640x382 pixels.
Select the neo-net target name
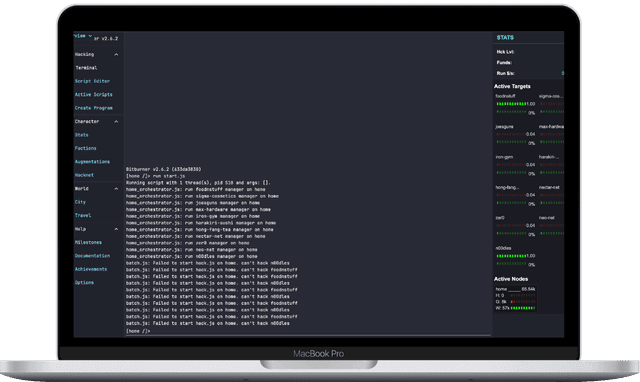tap(547, 218)
